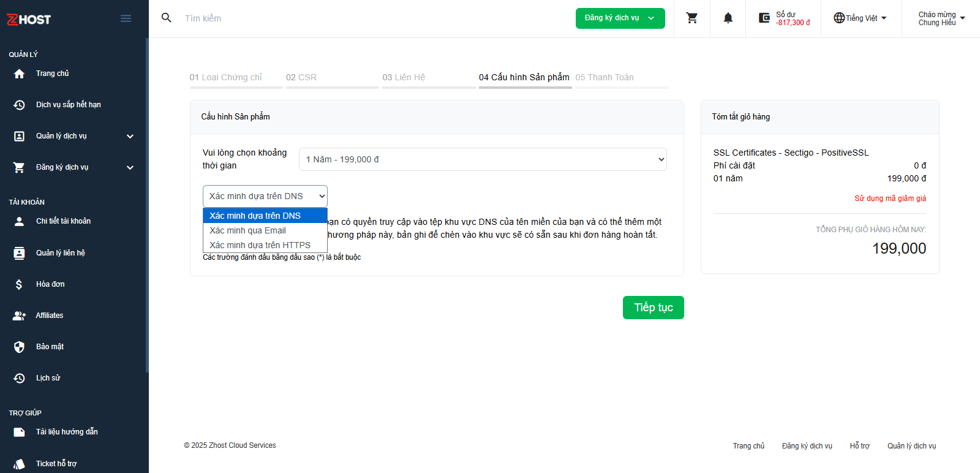Viewport: 980px width, 473px height.
Task: Click the Affiliates icon in sidebar
Action: click(20, 316)
